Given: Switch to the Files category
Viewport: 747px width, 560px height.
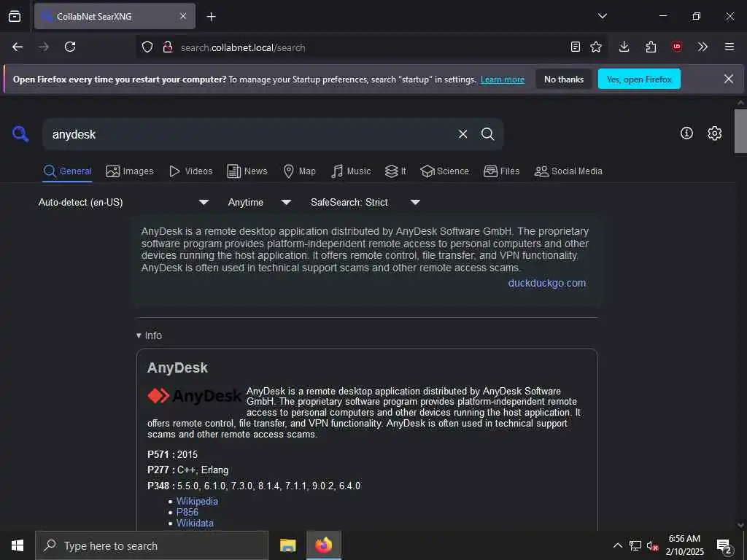Looking at the screenshot, I should pyautogui.click(x=501, y=171).
